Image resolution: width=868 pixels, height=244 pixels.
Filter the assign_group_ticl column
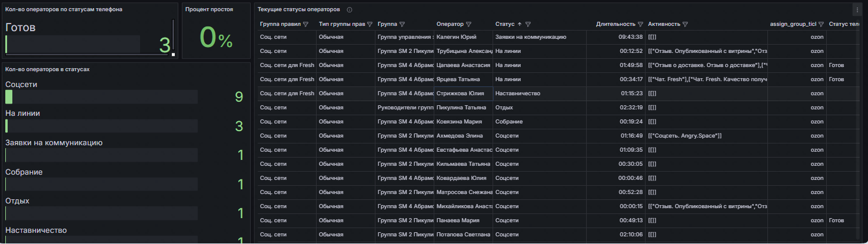click(x=821, y=25)
